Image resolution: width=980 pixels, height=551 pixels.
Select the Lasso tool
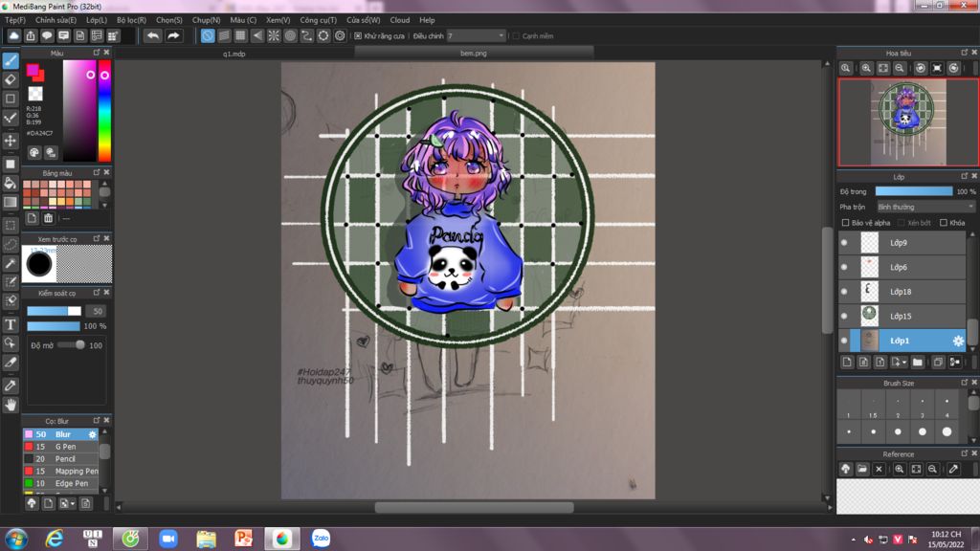point(11,244)
